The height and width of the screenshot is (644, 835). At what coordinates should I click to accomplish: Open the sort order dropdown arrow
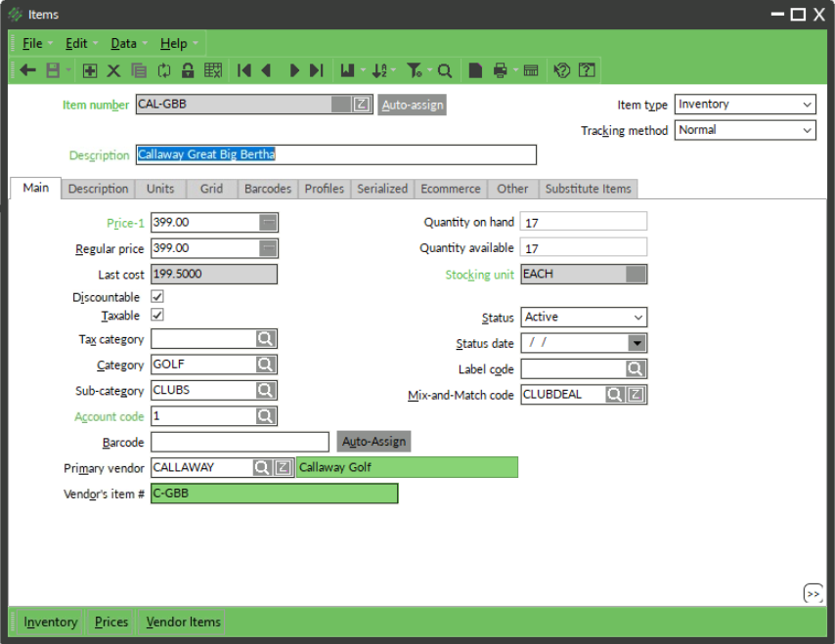coord(393,70)
